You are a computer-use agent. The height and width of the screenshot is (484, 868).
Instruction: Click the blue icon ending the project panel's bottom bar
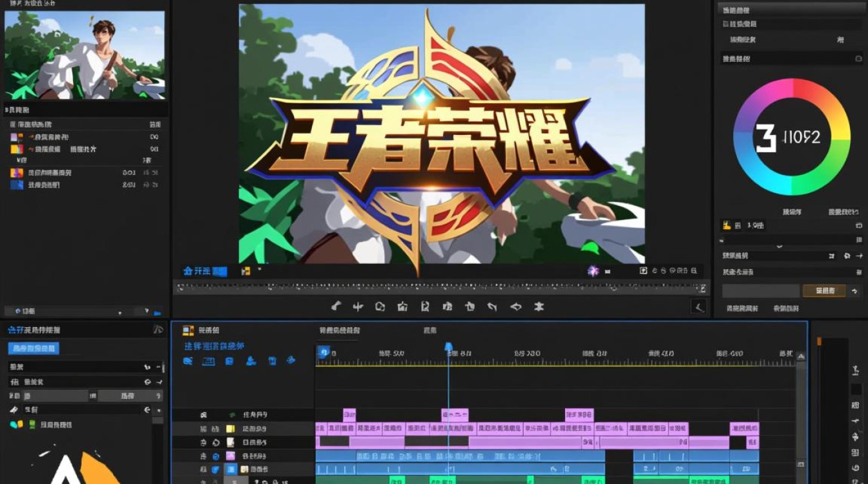[158, 313]
